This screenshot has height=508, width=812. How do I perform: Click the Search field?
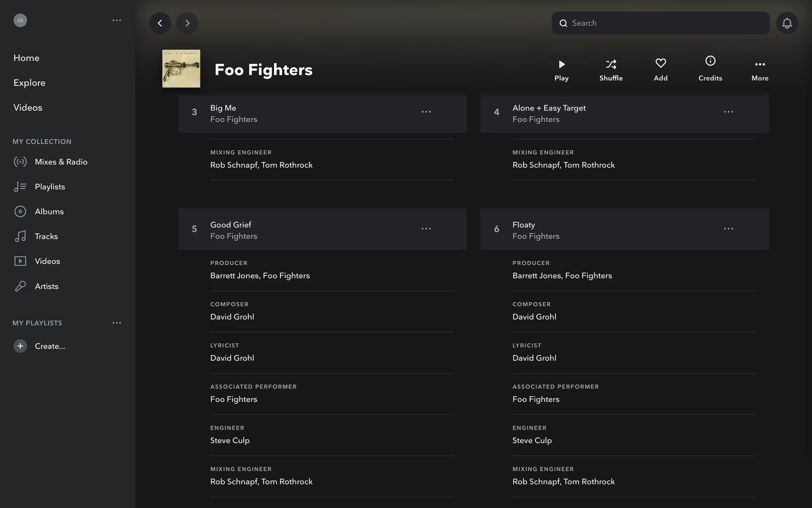click(660, 23)
